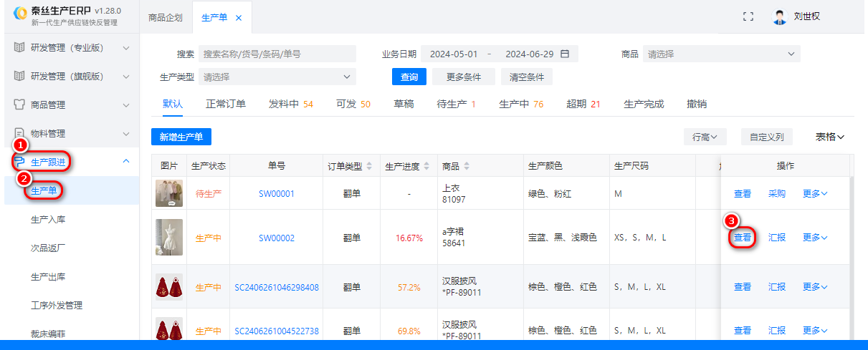Open the 行高 row height dropdown
Screen dimensions: 868x350
click(705, 137)
